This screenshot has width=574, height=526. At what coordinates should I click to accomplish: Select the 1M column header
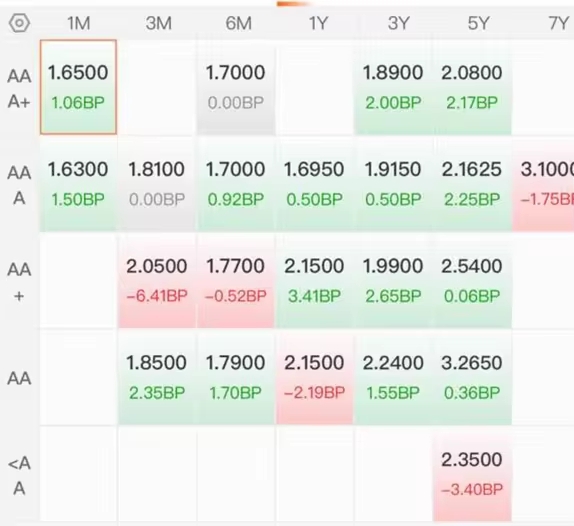(x=79, y=24)
